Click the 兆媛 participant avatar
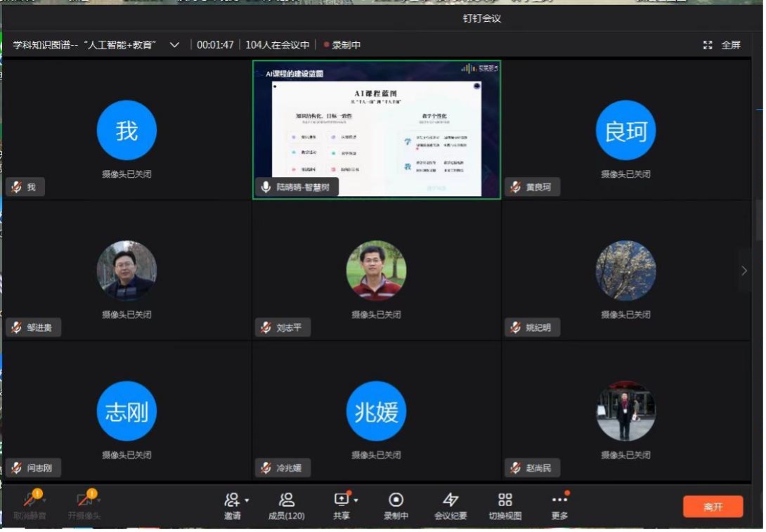 tap(376, 411)
